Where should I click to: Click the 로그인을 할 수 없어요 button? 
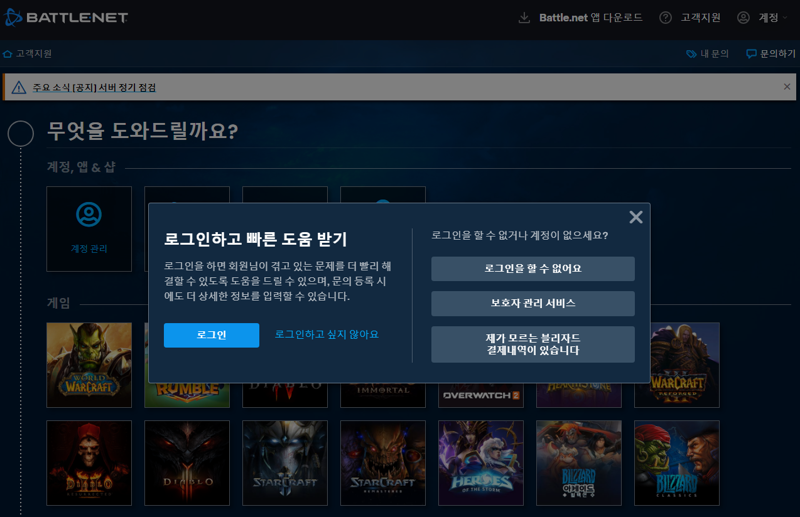(x=533, y=268)
